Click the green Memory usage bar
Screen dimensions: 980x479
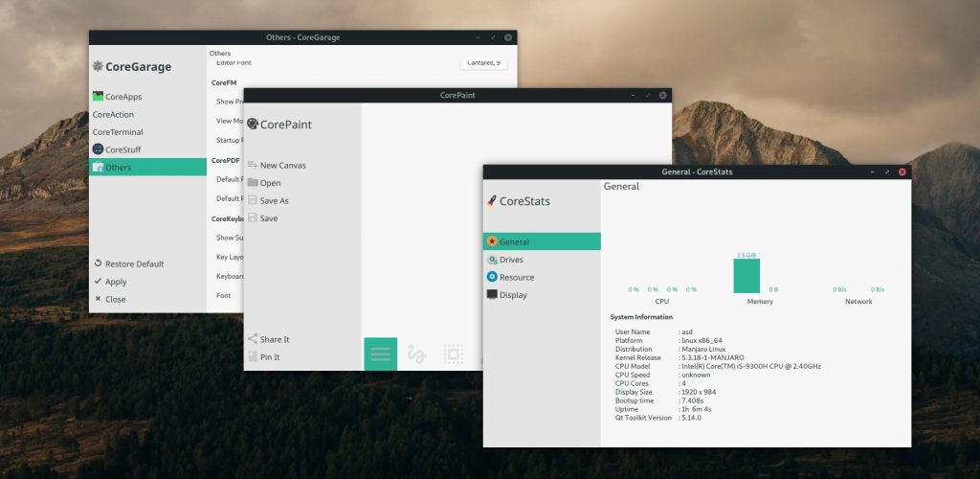tap(746, 276)
